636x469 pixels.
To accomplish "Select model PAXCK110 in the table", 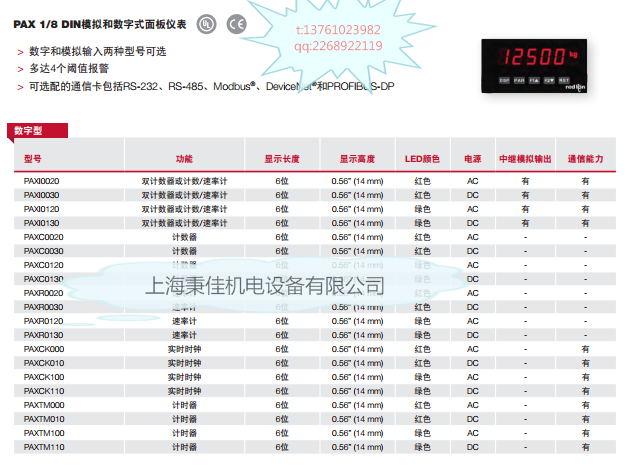I will [44, 391].
